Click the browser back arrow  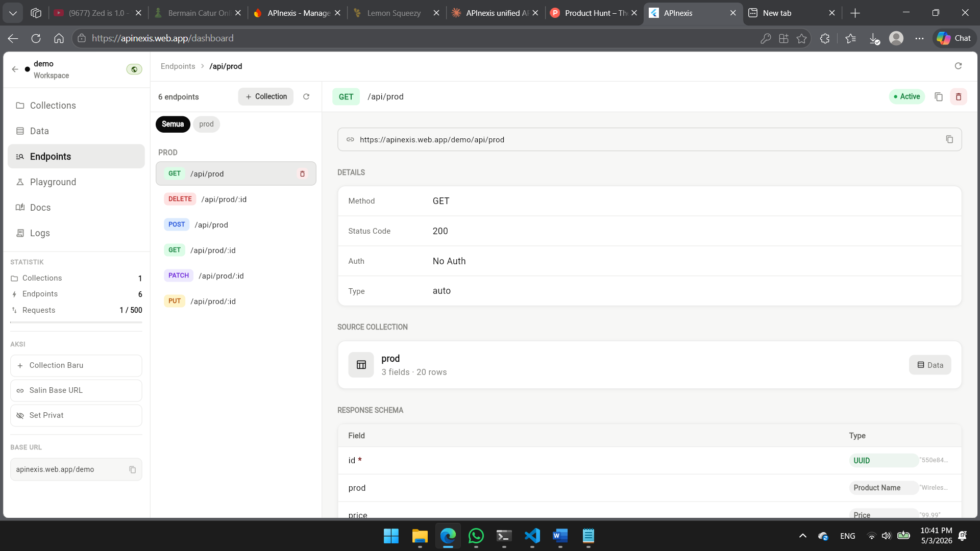coord(13,38)
